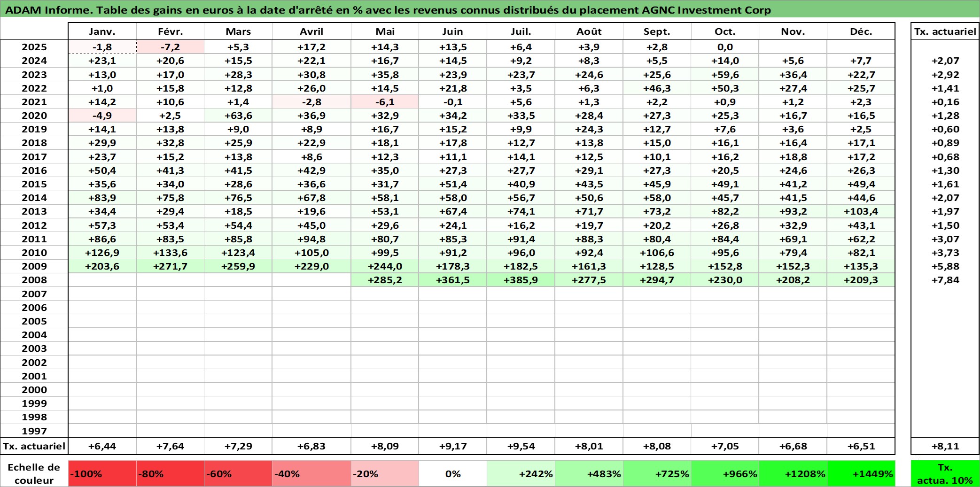
Task: Select the Sept. column header
Action: [x=657, y=31]
